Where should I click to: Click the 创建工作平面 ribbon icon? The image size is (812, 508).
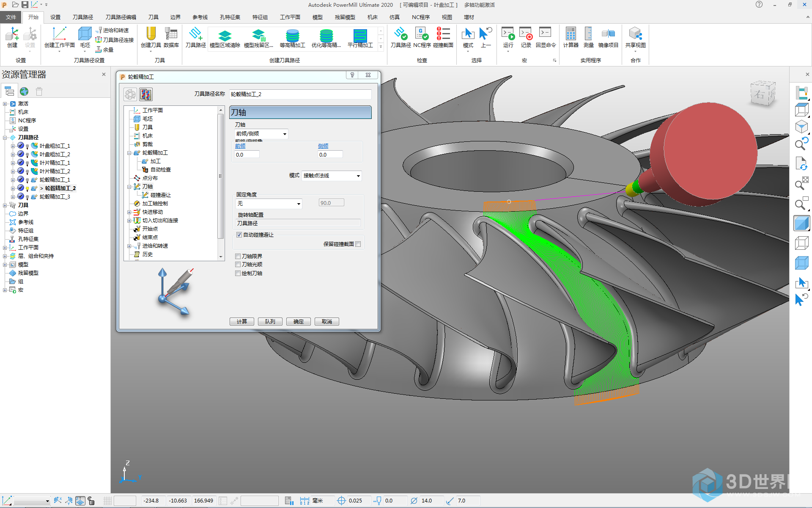(59, 37)
